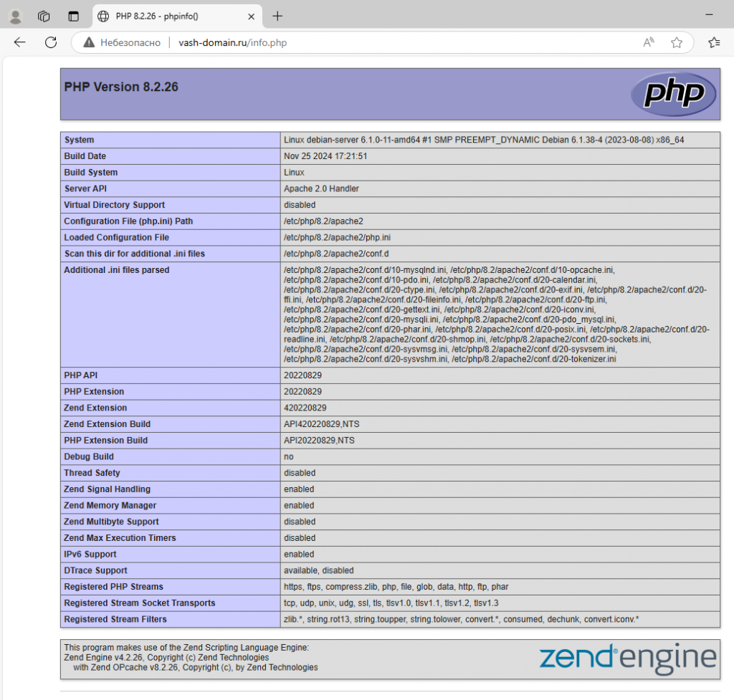Select the Build Date value 'Nov 25 2024 17:21:51'
This screenshot has width=734, height=700.
(x=325, y=156)
